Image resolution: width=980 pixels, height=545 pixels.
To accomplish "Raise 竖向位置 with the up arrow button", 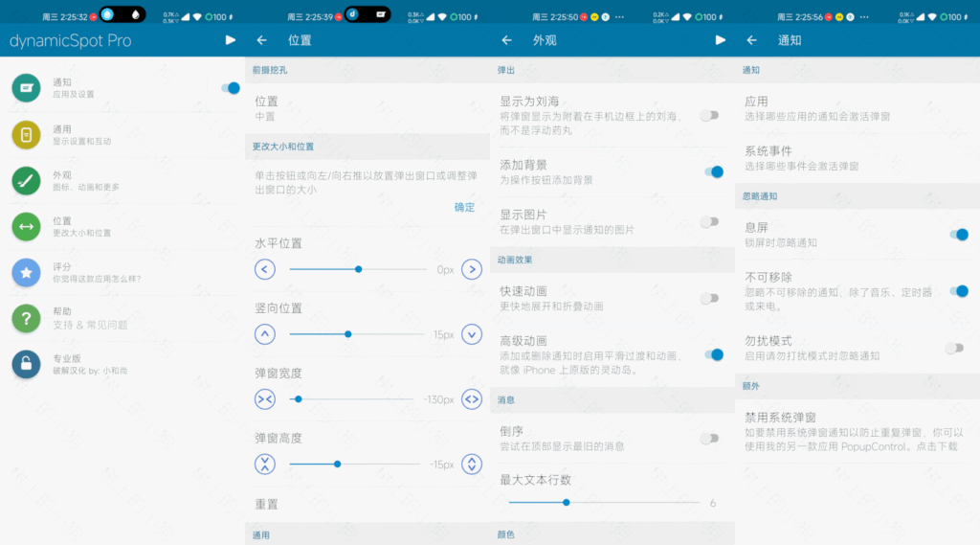I will tap(265, 334).
